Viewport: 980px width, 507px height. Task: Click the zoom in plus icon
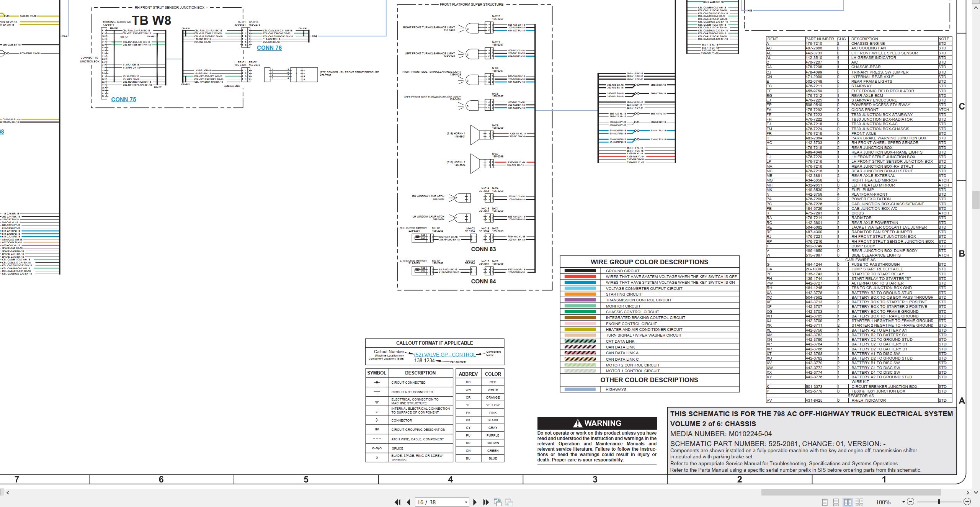(967, 502)
